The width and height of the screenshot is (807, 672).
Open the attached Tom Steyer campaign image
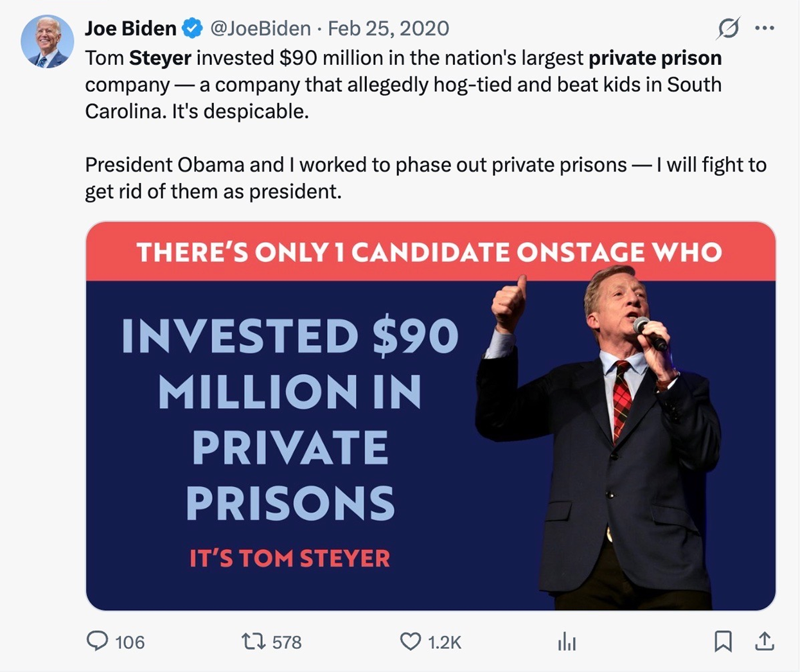pos(430,416)
